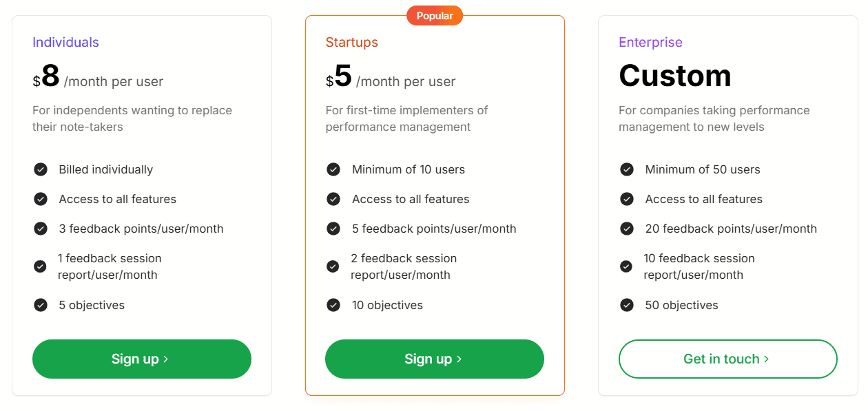Image resolution: width=868 pixels, height=411 pixels.
Task: Click the checkmark for 2 feedback session report
Action: pos(333,266)
